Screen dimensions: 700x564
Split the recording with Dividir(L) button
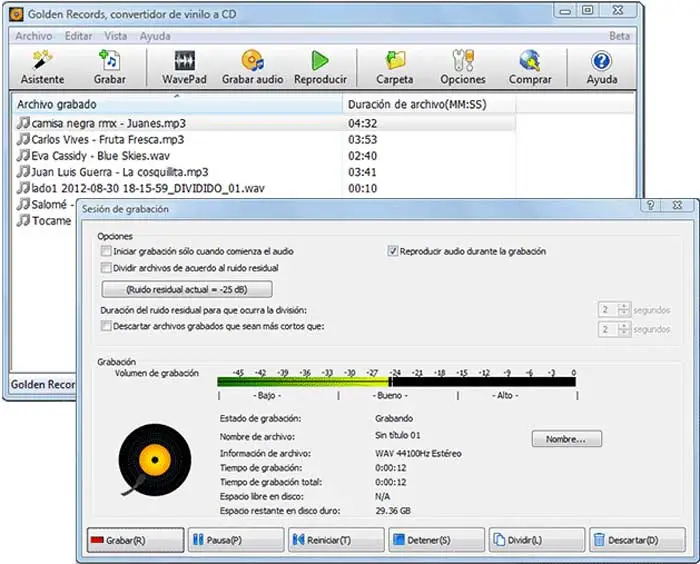click(537, 540)
